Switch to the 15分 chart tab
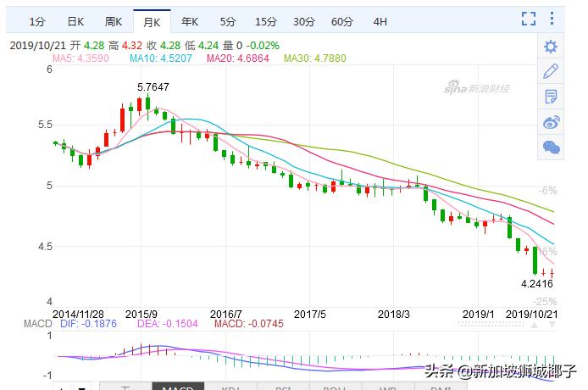588x390 pixels. point(266,22)
